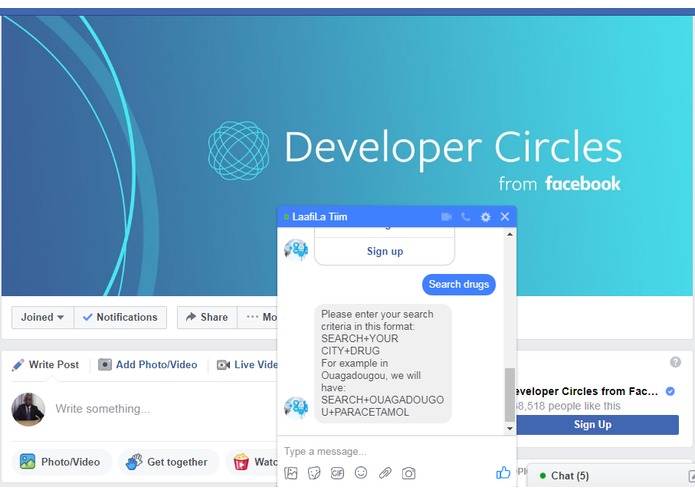Send a thumbs-up like in chat

503,473
